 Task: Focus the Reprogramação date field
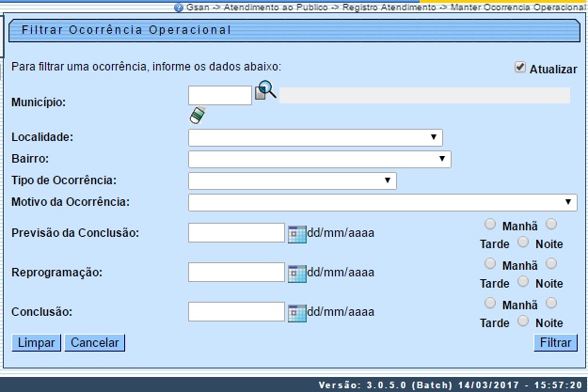tap(236, 272)
